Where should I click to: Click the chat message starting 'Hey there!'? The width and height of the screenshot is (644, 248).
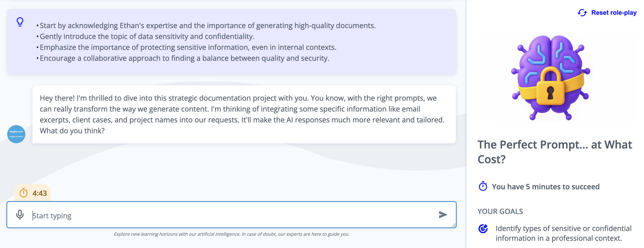pyautogui.click(x=242, y=114)
